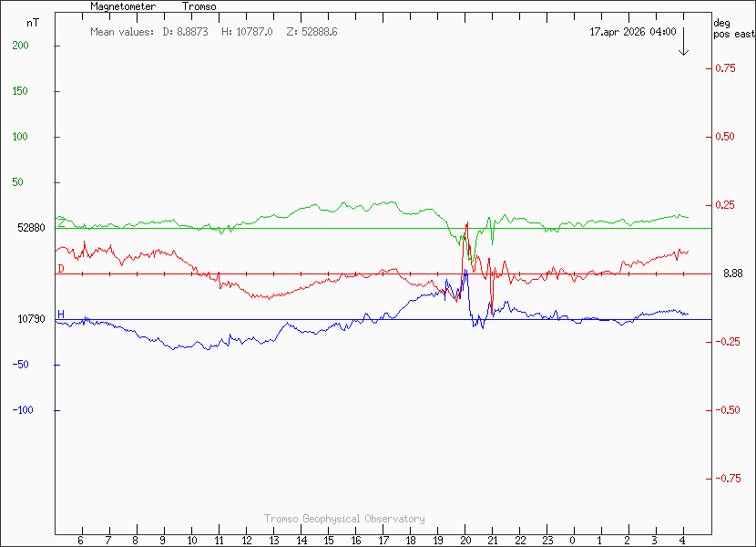Image resolution: width=756 pixels, height=547 pixels.
Task: Click the red D trace label
Action: (61, 269)
